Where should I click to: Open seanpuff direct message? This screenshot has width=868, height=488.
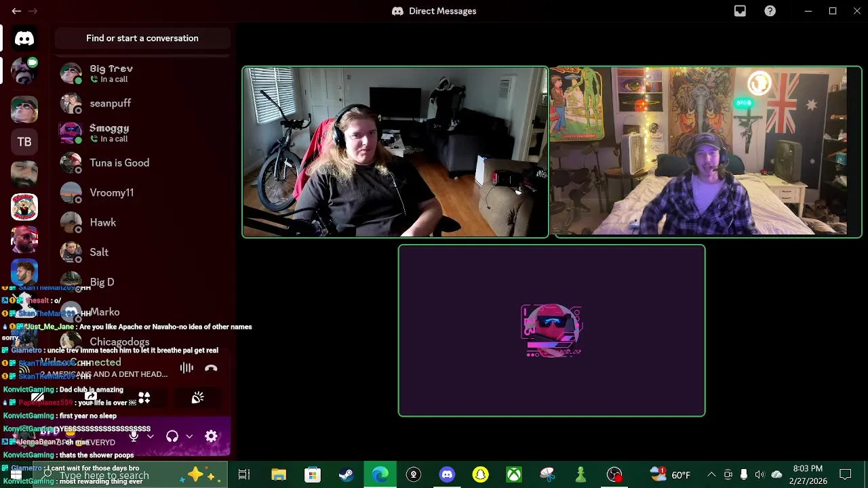coord(142,103)
